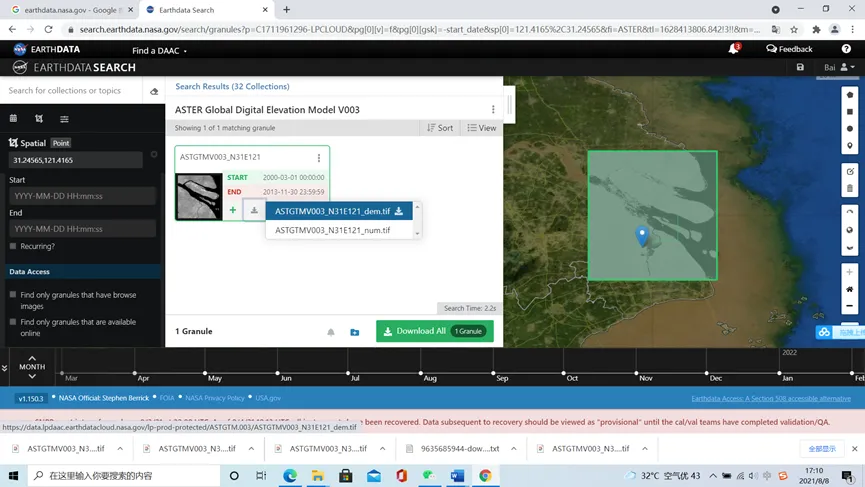Select the rectangle spatial drawing tool

click(x=850, y=112)
